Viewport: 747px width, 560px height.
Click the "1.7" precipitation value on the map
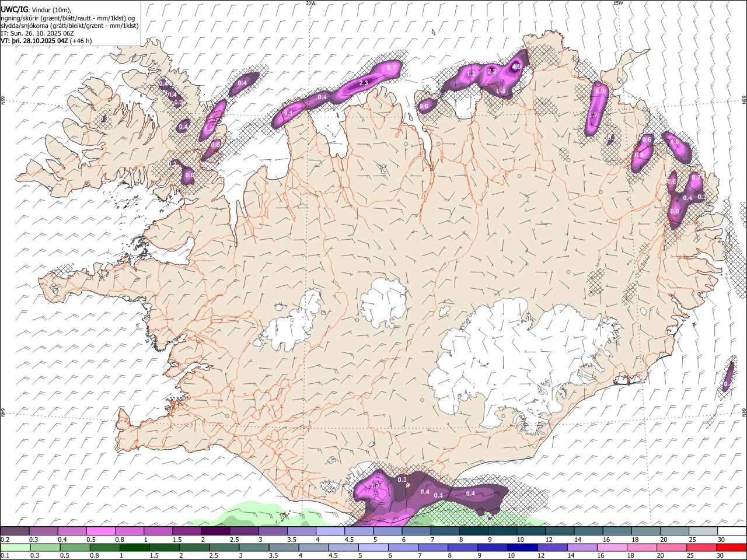click(594, 115)
